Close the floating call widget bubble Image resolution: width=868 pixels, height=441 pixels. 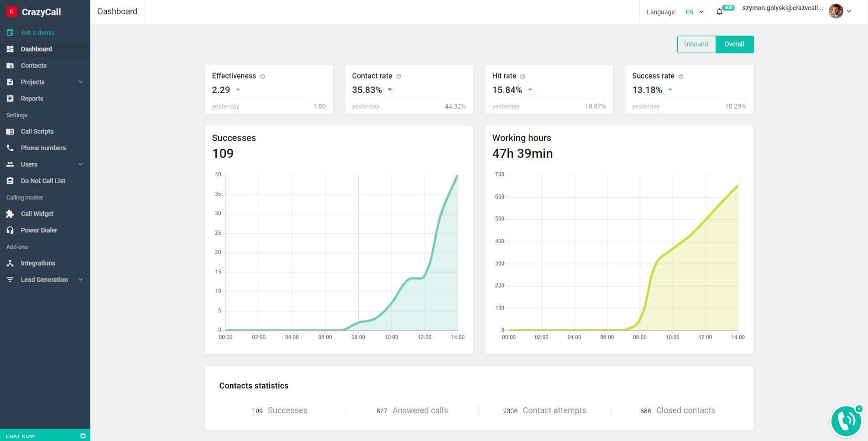(x=859, y=409)
